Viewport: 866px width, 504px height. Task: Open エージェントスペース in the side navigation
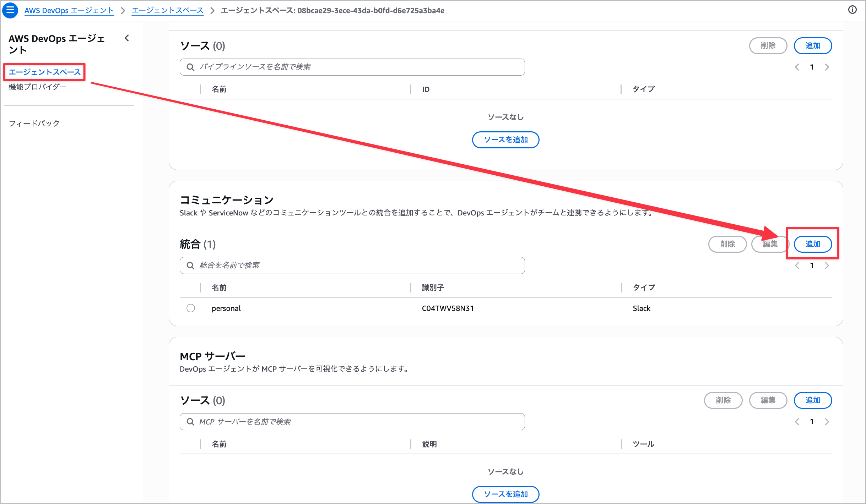click(45, 72)
